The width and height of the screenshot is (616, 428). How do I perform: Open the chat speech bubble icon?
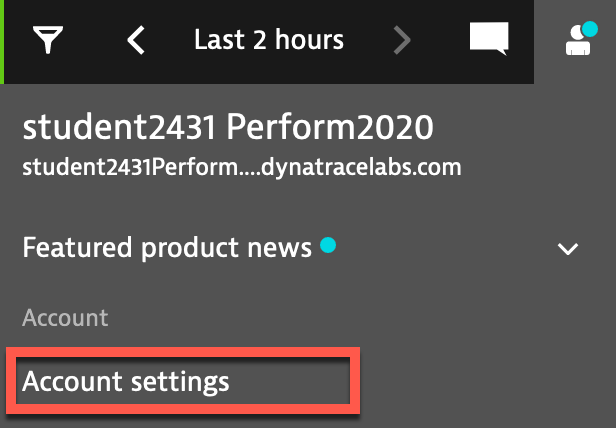(x=489, y=39)
